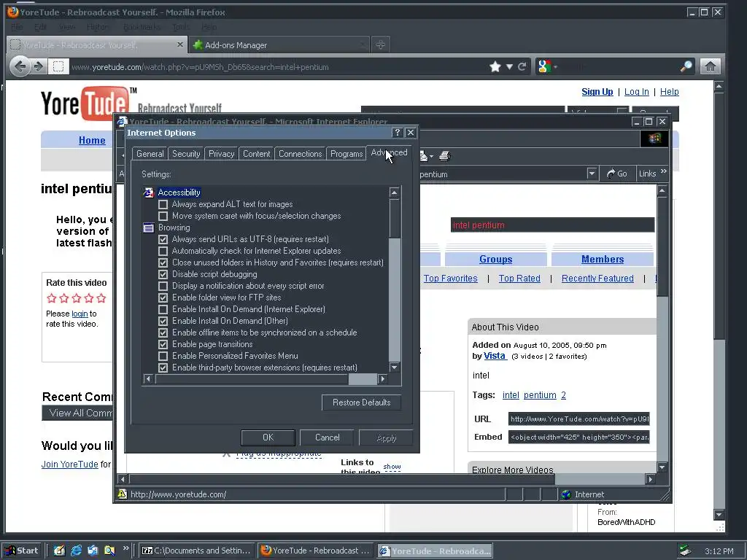Click the Print icon in Internet Explorer

[x=444, y=156]
